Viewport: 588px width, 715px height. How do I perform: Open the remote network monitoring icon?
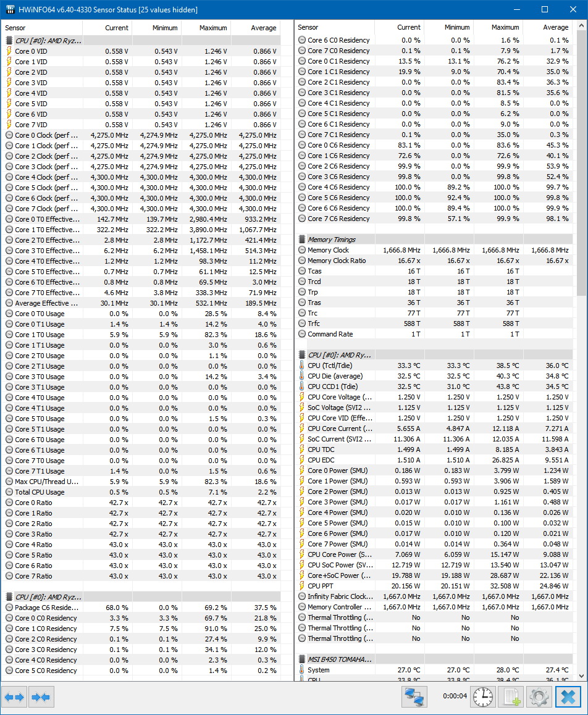tap(414, 697)
